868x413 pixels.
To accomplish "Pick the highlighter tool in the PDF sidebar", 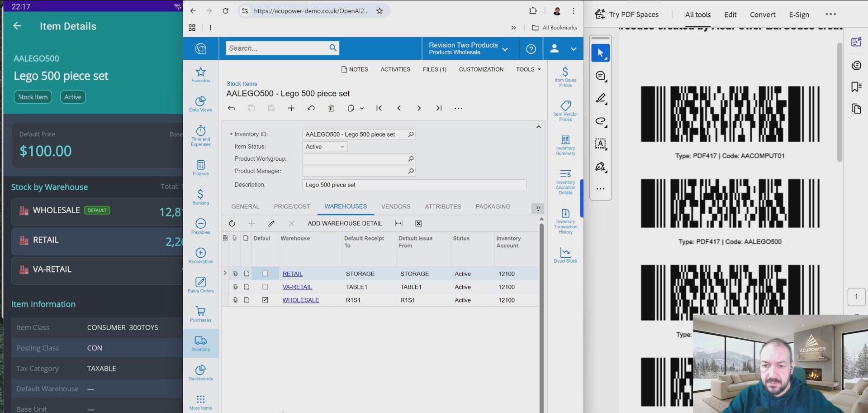I will 600,98.
